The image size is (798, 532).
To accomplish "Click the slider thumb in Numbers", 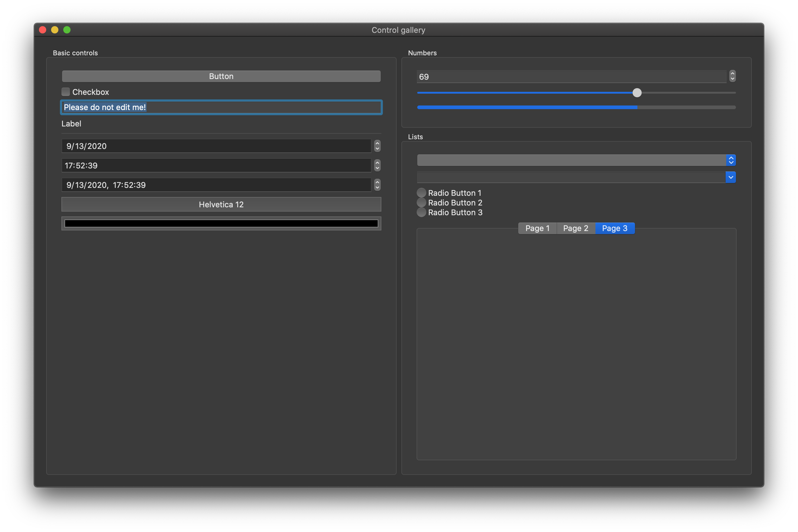I will coord(637,93).
